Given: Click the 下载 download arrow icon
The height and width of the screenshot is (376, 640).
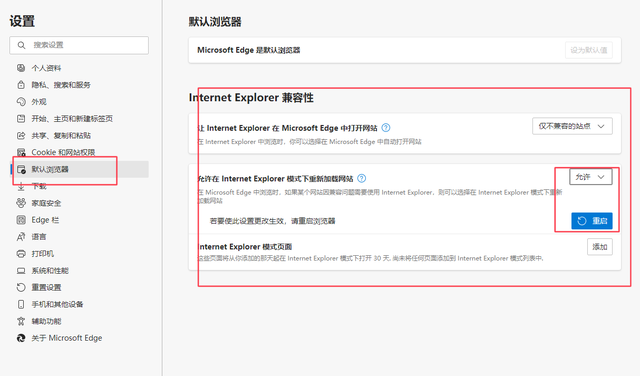Looking at the screenshot, I should pyautogui.click(x=21, y=186).
